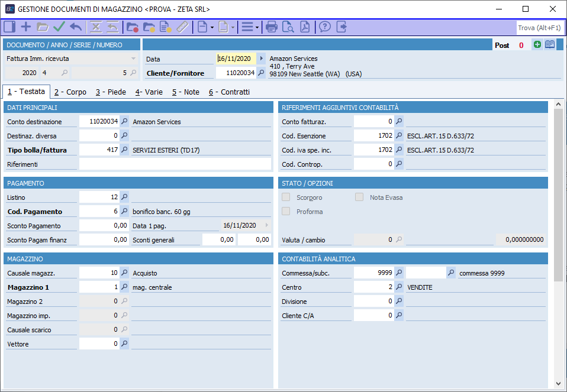The height and width of the screenshot is (392, 567).
Task: Export to PDF using toolbar icon
Action: pyautogui.click(x=304, y=27)
